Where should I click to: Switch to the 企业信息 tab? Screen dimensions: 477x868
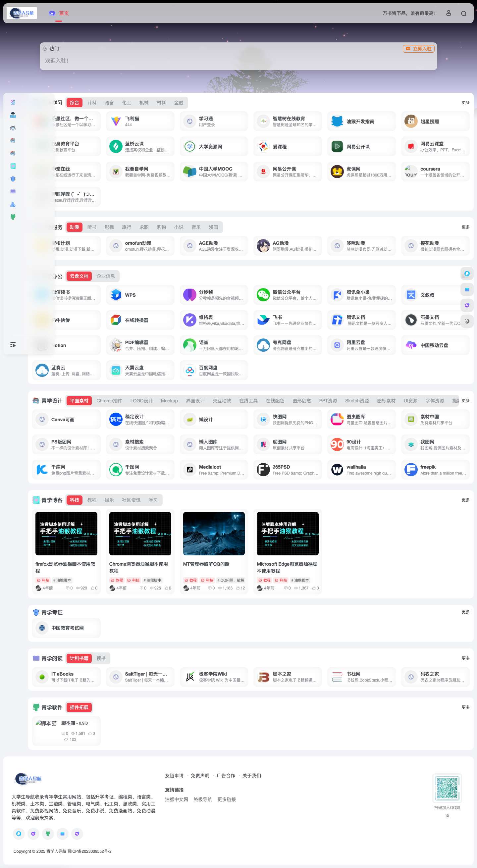point(106,276)
